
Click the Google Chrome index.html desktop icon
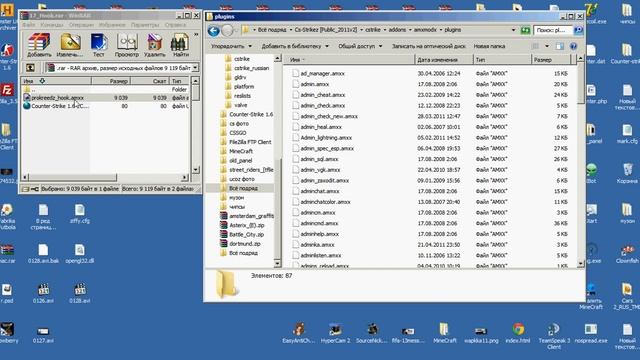(x=518, y=329)
